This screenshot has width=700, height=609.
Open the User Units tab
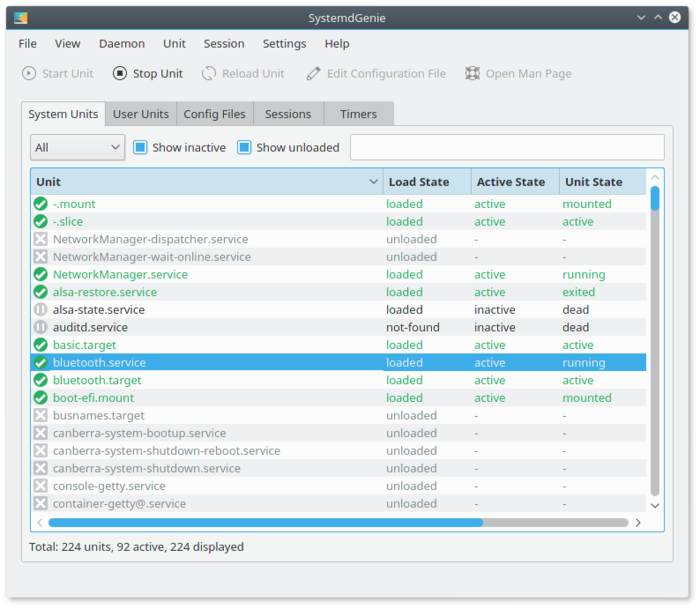(x=141, y=114)
